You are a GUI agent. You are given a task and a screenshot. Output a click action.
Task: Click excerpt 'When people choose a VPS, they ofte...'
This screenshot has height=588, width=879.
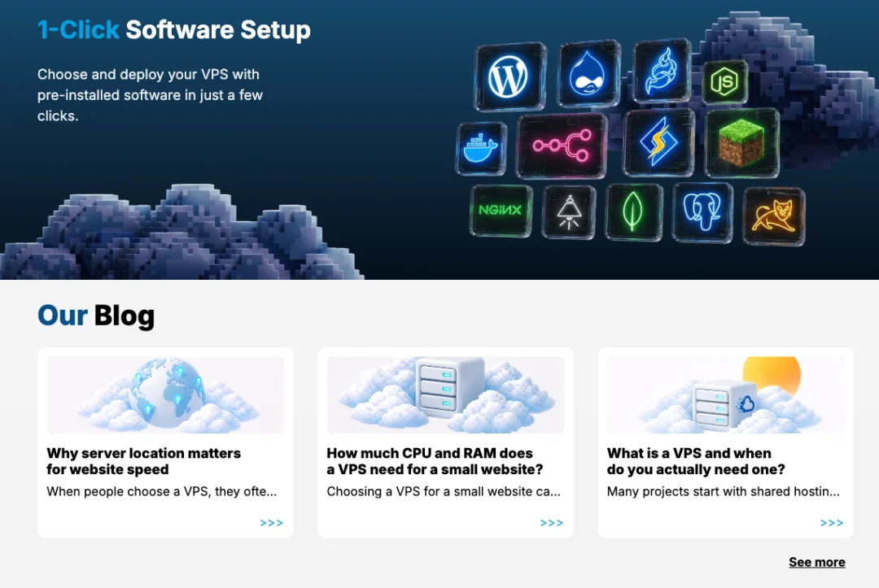pos(161,492)
